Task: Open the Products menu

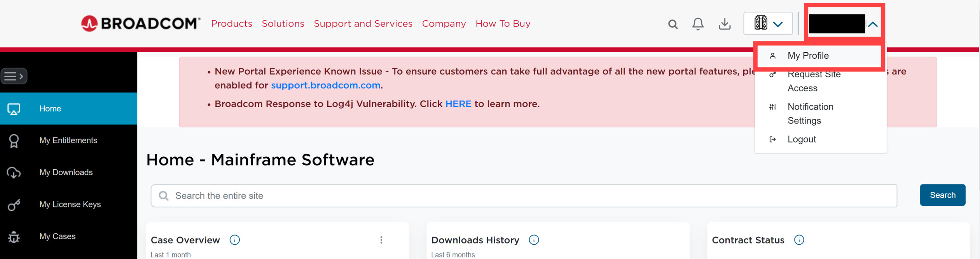Action: click(232, 24)
